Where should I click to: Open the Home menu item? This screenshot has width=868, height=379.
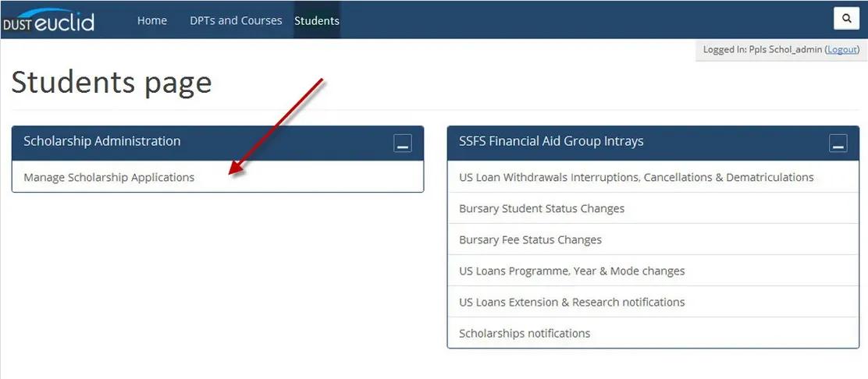click(x=151, y=20)
